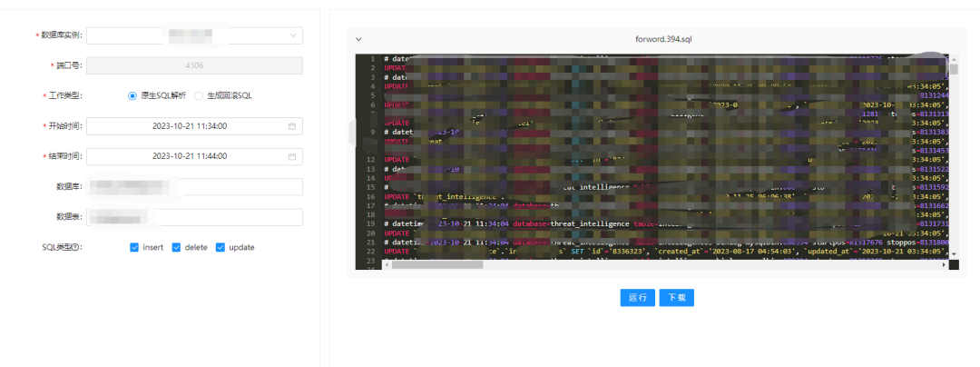Viewport: 980px width, 367px height.
Task: Click the vertical scrollbar down arrow
Action: (954, 253)
